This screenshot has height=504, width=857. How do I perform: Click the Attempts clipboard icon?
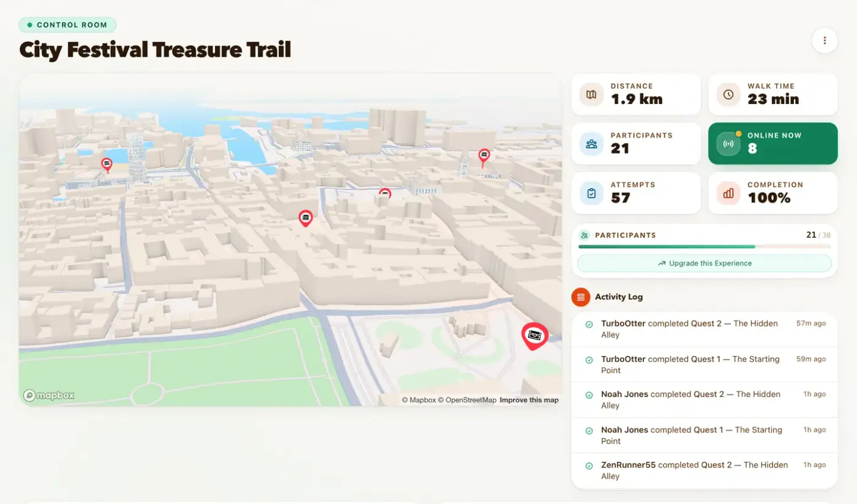(591, 193)
